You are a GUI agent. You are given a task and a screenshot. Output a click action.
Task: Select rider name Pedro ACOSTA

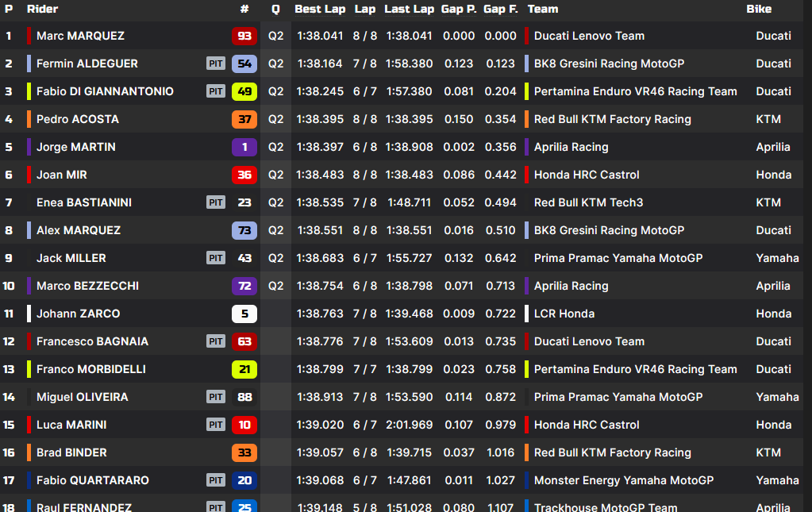[x=78, y=119]
